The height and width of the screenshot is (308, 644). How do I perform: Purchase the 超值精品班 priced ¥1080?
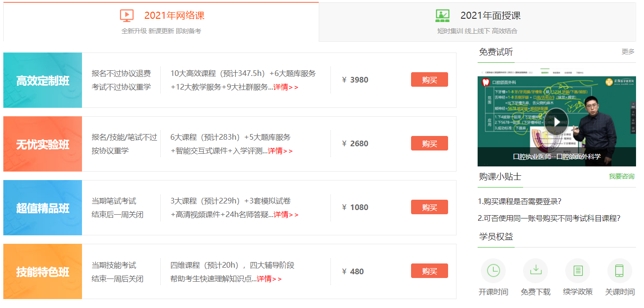coord(429,207)
